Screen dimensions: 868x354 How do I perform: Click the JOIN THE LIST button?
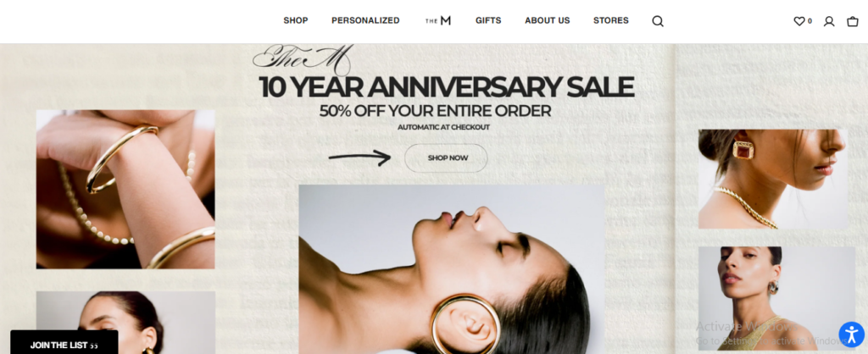[64, 343]
